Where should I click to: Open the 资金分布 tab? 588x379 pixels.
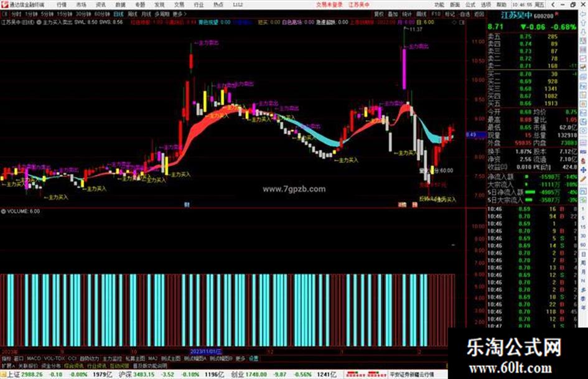tap(51, 365)
